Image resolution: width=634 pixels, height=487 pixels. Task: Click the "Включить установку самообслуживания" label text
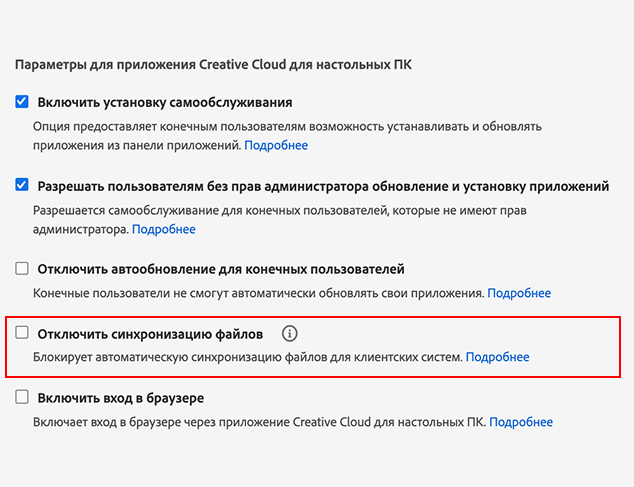[x=165, y=102]
